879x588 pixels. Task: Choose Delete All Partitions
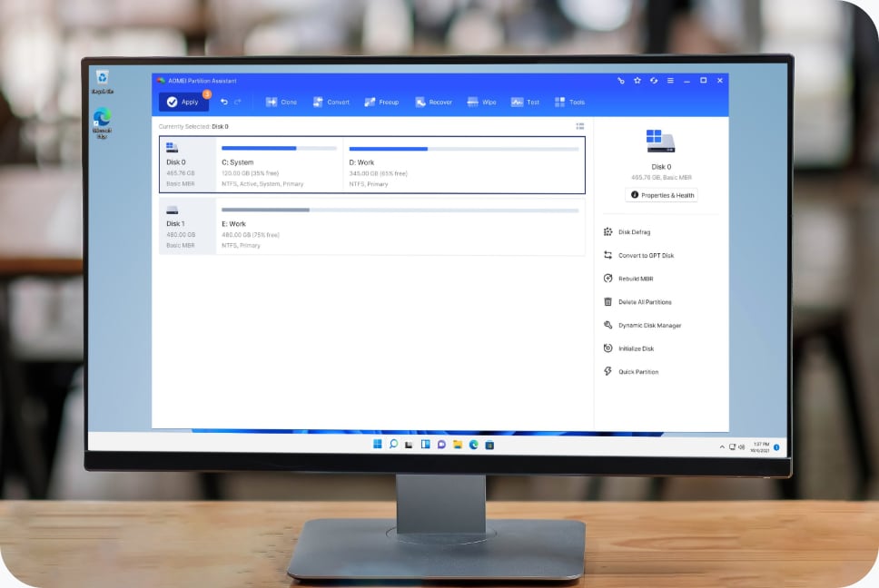coord(638,302)
